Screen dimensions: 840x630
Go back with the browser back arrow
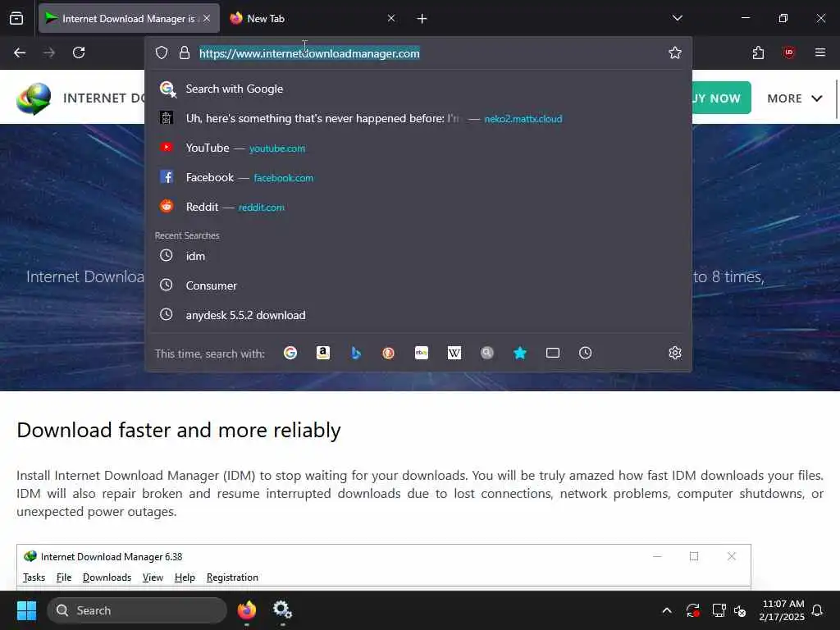[x=20, y=52]
